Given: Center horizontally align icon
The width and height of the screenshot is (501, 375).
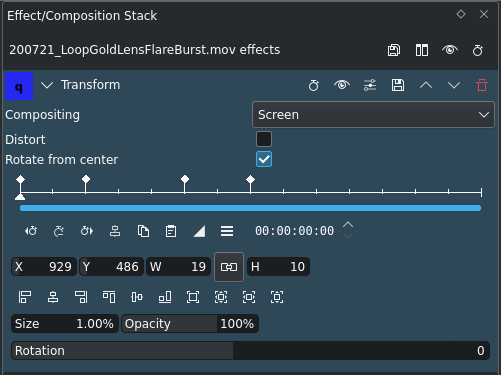Looking at the screenshot, I should (53, 297).
